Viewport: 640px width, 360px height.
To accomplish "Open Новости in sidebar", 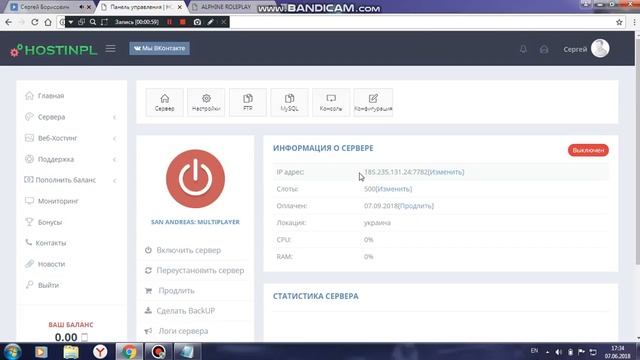I will 51,264.
